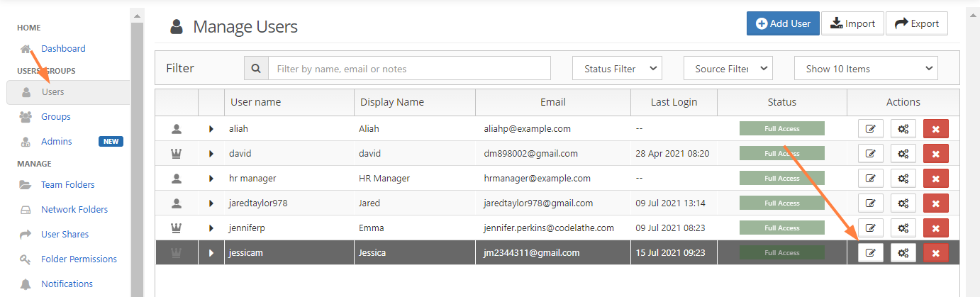Click the Add User button

tap(783, 23)
